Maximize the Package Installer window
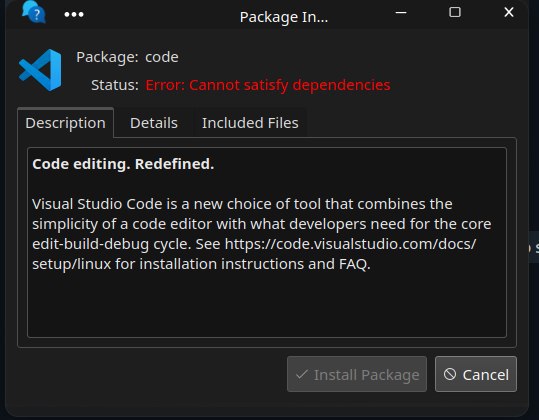Screen dimensions: 539x420 pyautogui.click(x=455, y=12)
